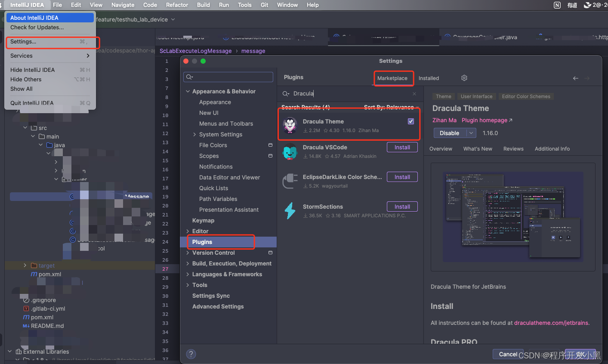Click the File Colors project-level icon

pyautogui.click(x=270, y=145)
